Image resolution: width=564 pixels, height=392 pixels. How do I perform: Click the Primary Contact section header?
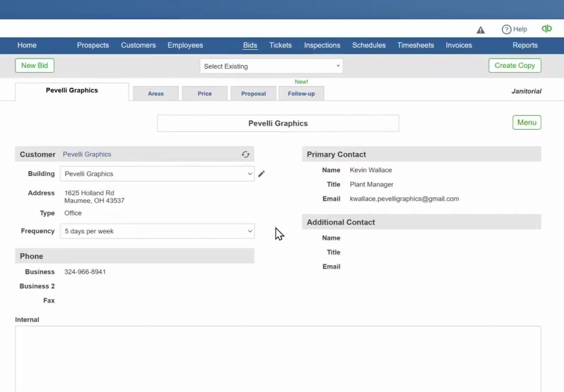tap(422, 154)
